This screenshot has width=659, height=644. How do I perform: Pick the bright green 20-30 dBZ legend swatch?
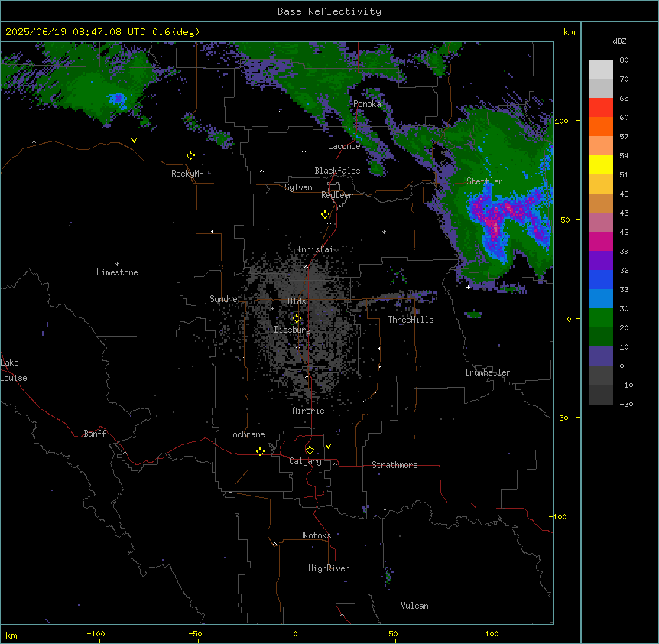coord(601,318)
